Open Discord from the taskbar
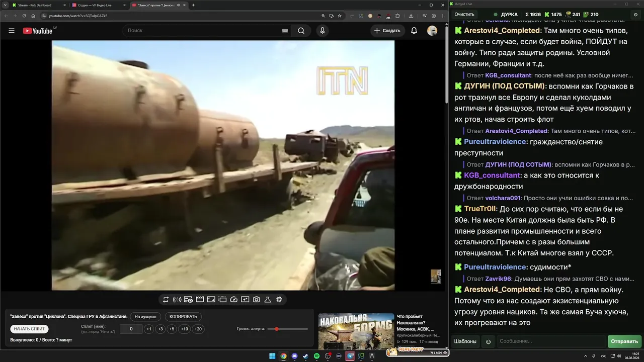The height and width of the screenshot is (362, 644). (294, 356)
